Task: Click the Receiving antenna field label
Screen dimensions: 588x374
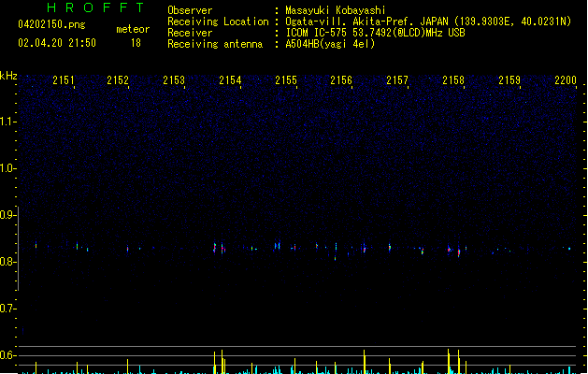Action: (215, 44)
